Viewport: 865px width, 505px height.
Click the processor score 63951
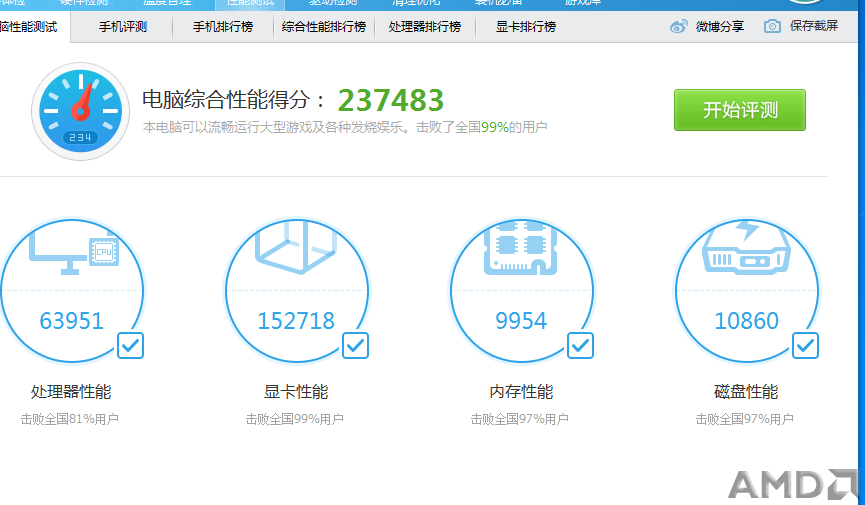click(72, 321)
